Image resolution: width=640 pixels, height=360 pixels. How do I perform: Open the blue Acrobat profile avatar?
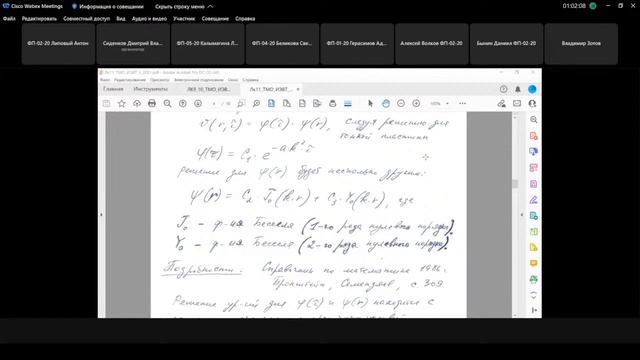click(532, 89)
